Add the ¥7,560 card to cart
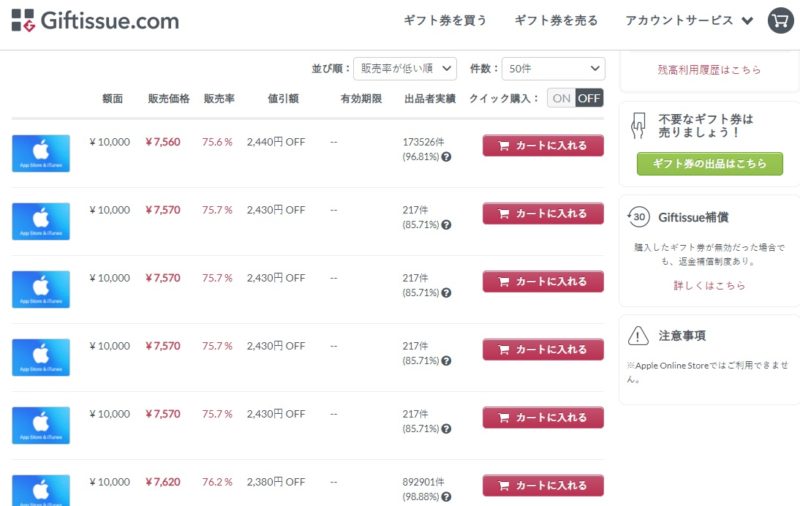800x506 pixels. [543, 145]
